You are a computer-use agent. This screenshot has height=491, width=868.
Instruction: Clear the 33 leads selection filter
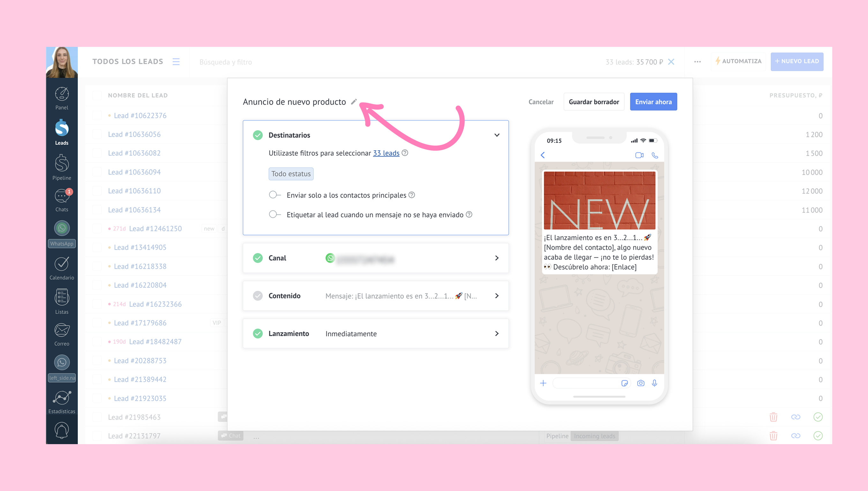pos(671,62)
